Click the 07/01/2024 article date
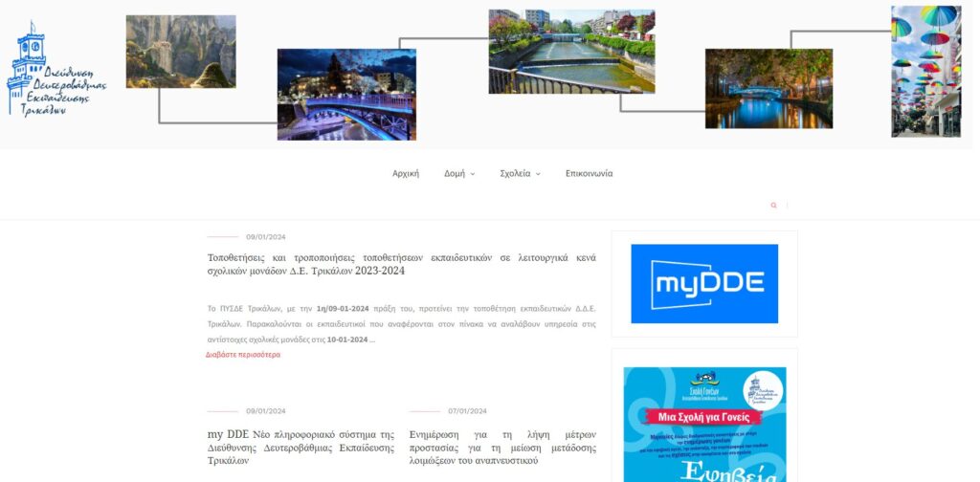The image size is (980, 482). coord(467,411)
